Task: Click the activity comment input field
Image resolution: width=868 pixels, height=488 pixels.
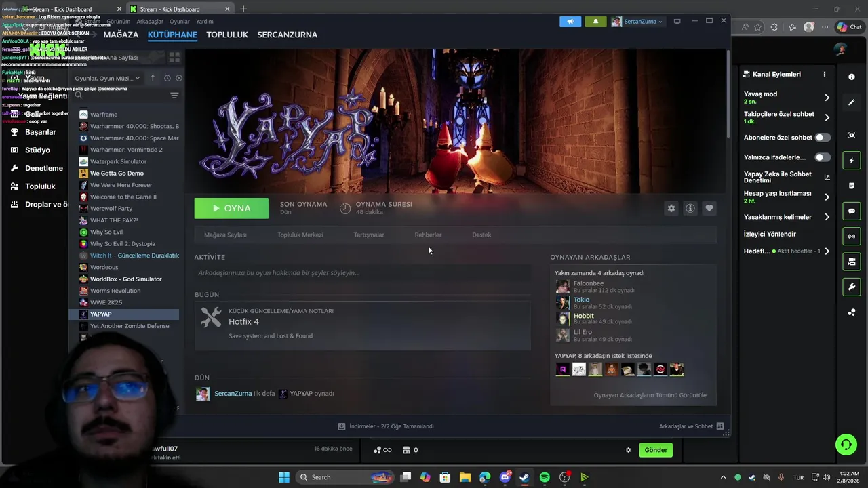Action: tap(362, 273)
